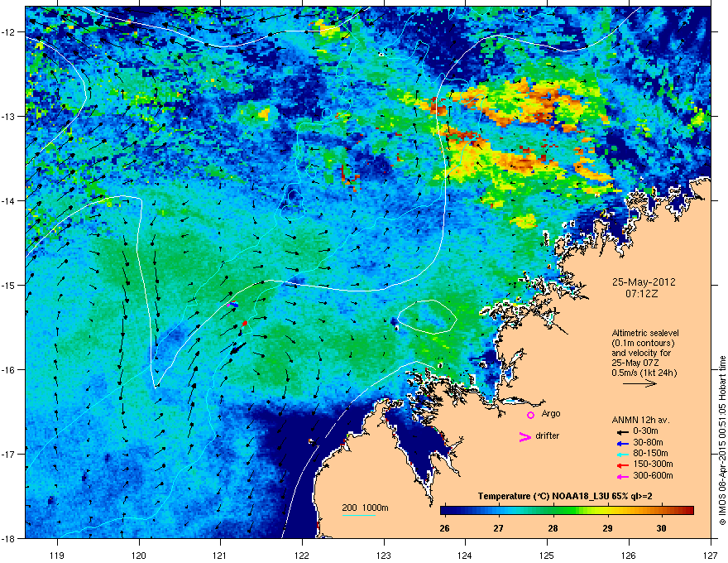Click the latitude axis label '-18'
The height and width of the screenshot is (563, 728).
8,538
